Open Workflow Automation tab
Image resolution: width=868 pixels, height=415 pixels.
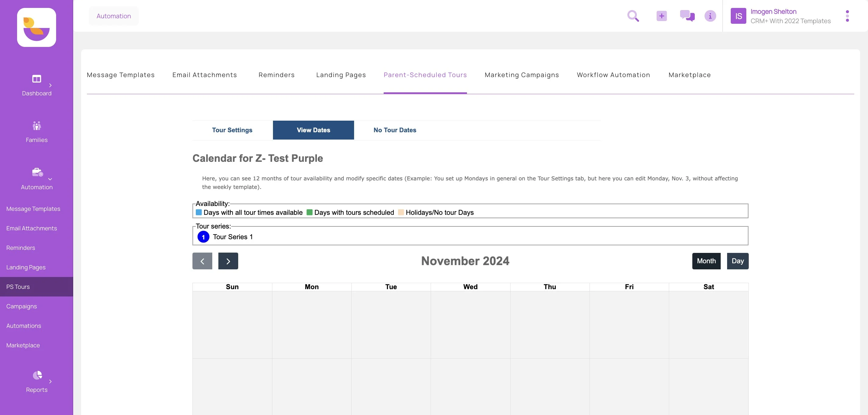613,75
